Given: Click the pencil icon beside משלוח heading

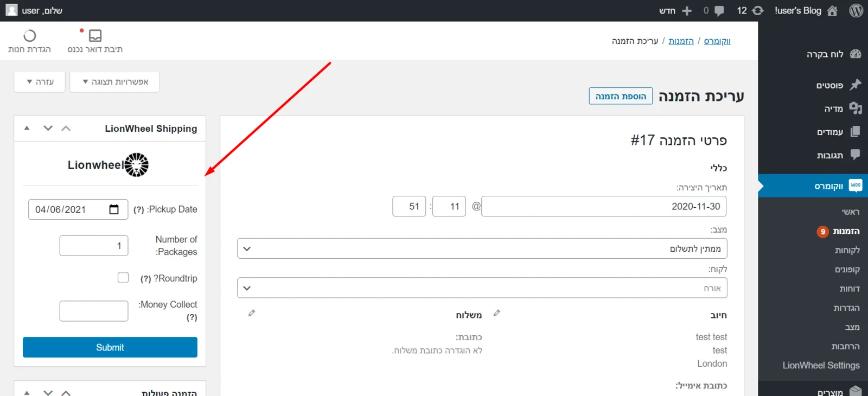Looking at the screenshot, I should [252, 313].
